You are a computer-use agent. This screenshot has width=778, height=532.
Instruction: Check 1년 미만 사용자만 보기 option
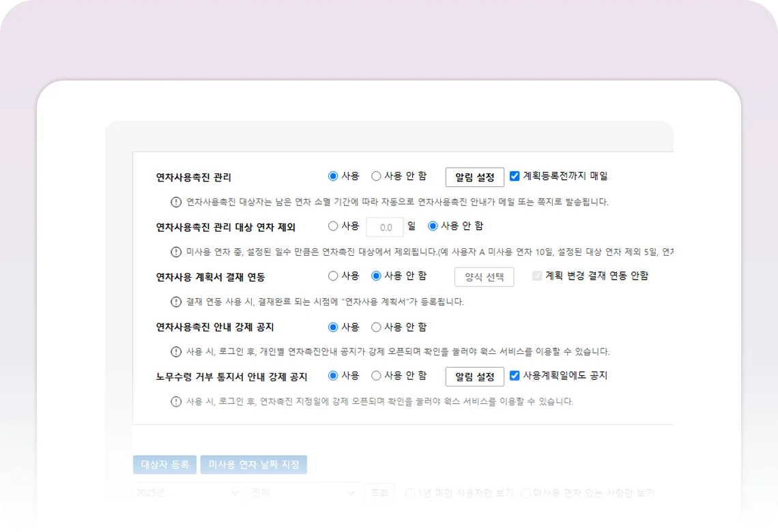click(x=410, y=492)
